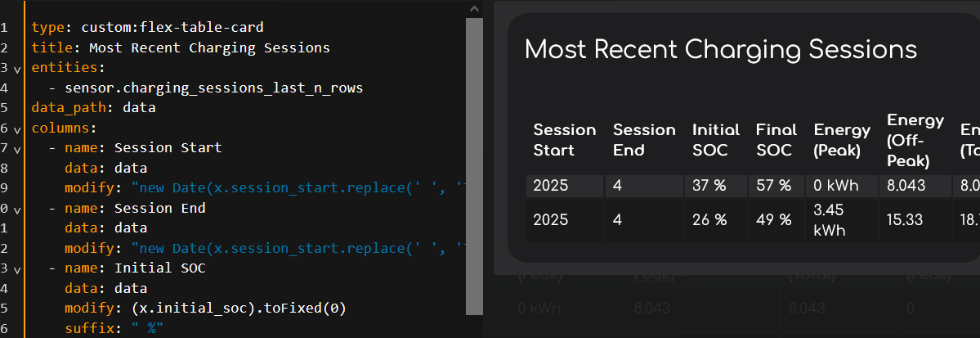Screen dimensions: 980x338
Task: Fold the Initial SOC column entry
Action: [x=17, y=269]
